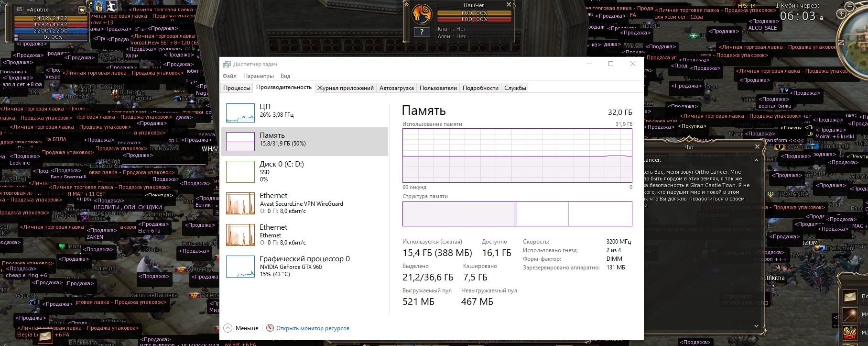Switch to the Процессы tab
Viewport: 868px width, 346px height.
tap(237, 88)
